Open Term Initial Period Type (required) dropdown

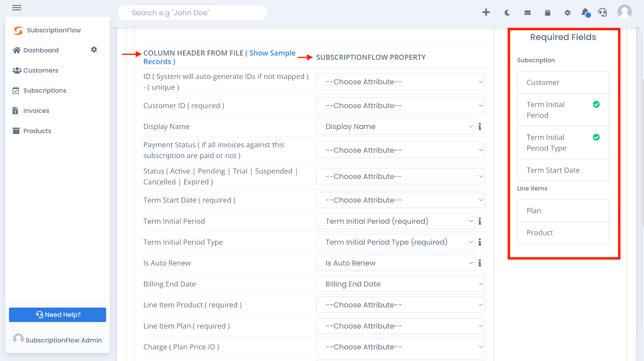[396, 242]
